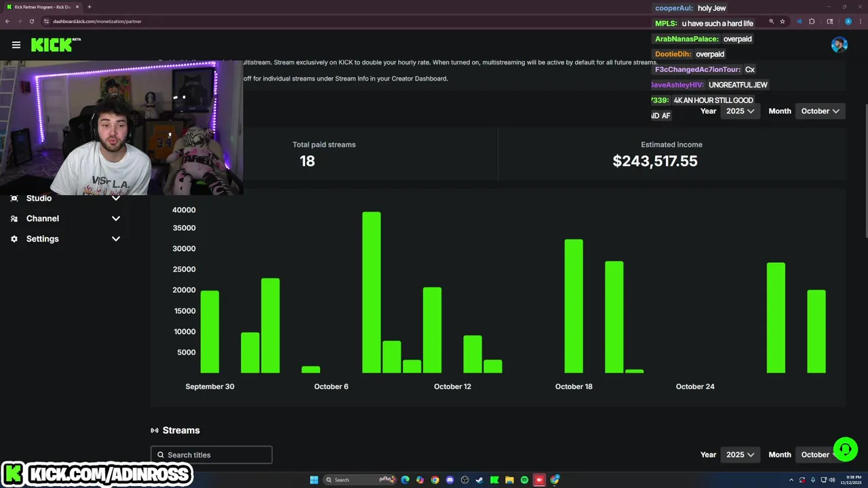This screenshot has width=868, height=488.
Task: Click the Studio sidebar icon
Action: pyautogui.click(x=14, y=198)
